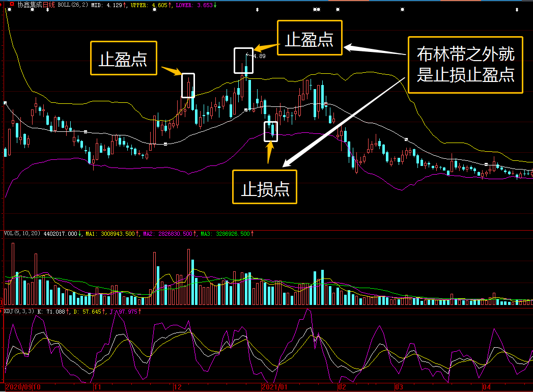This screenshot has width=533, height=392.
Task: Click the 2020/09 date marker on the time axis
Action: pyautogui.click(x=19, y=387)
